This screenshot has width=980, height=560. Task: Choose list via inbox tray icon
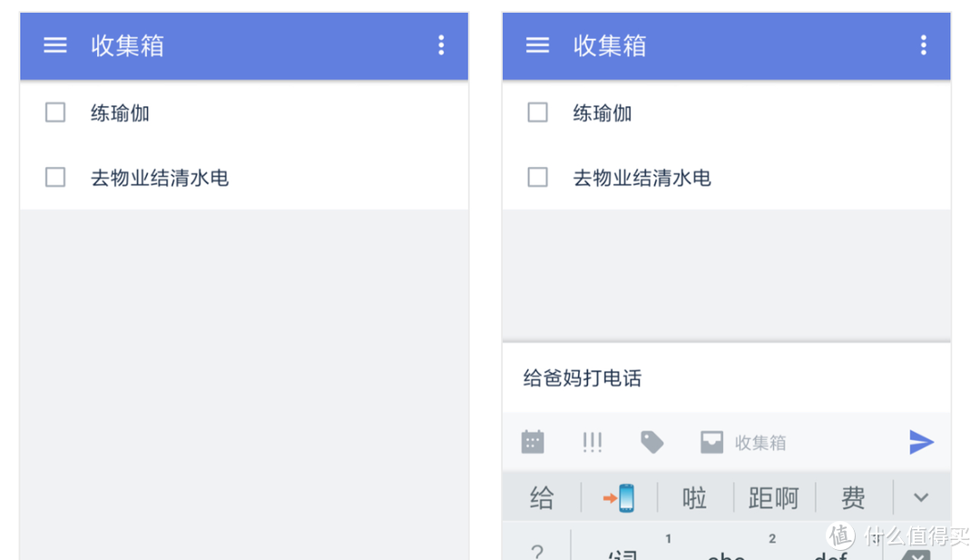[x=711, y=442]
